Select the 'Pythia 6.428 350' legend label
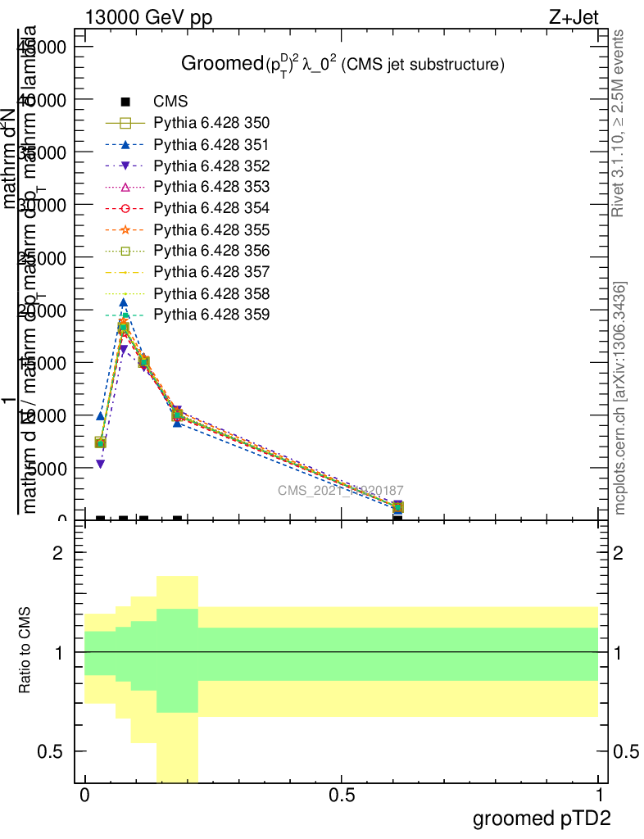The height and width of the screenshot is (839, 644). [211, 123]
